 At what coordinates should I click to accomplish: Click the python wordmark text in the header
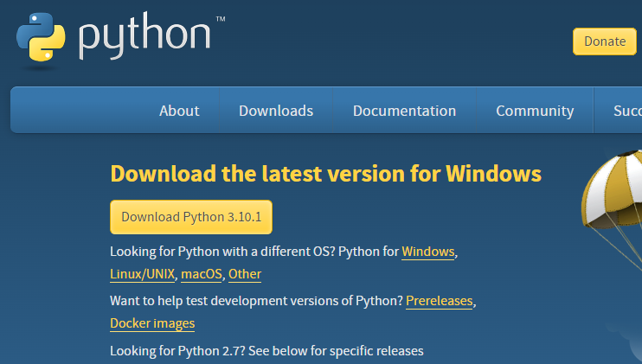point(144,35)
